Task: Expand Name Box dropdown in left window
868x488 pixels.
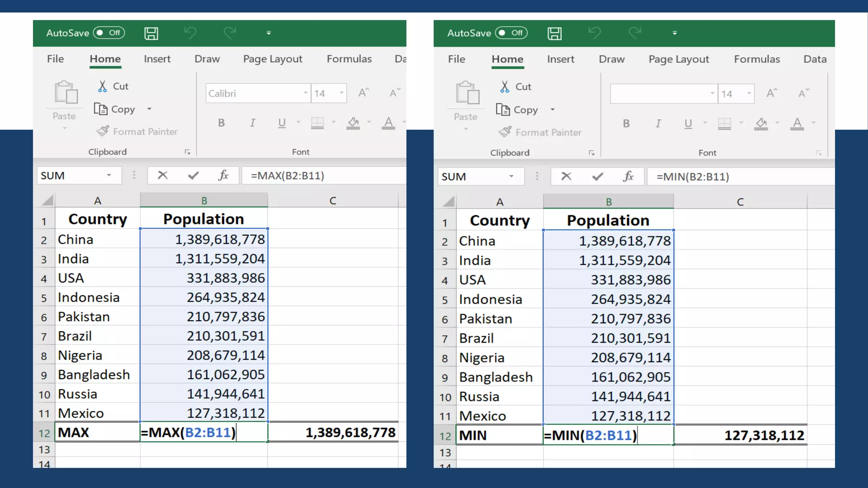Action: 109,175
